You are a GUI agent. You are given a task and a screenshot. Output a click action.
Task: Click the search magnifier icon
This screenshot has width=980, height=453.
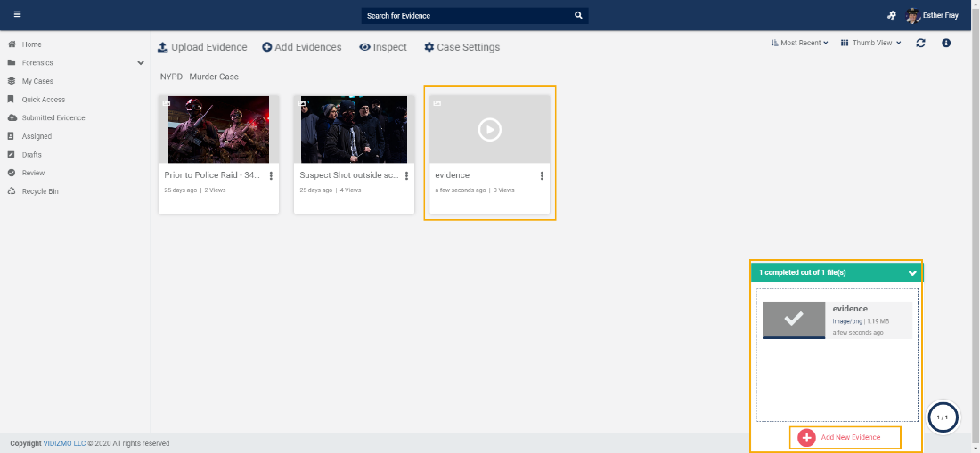(578, 16)
